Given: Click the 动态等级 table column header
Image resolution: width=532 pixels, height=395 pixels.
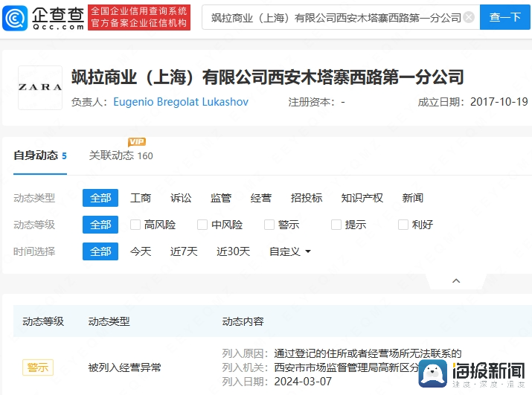Looking at the screenshot, I should point(43,321).
